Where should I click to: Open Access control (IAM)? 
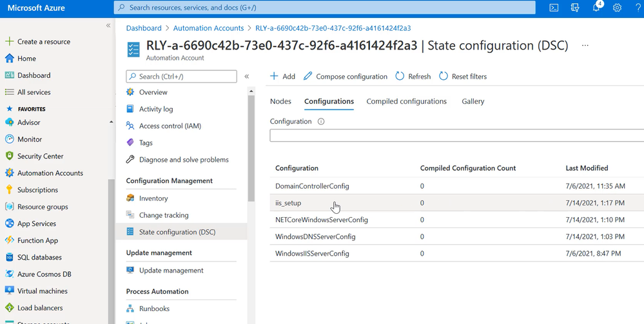170,126
